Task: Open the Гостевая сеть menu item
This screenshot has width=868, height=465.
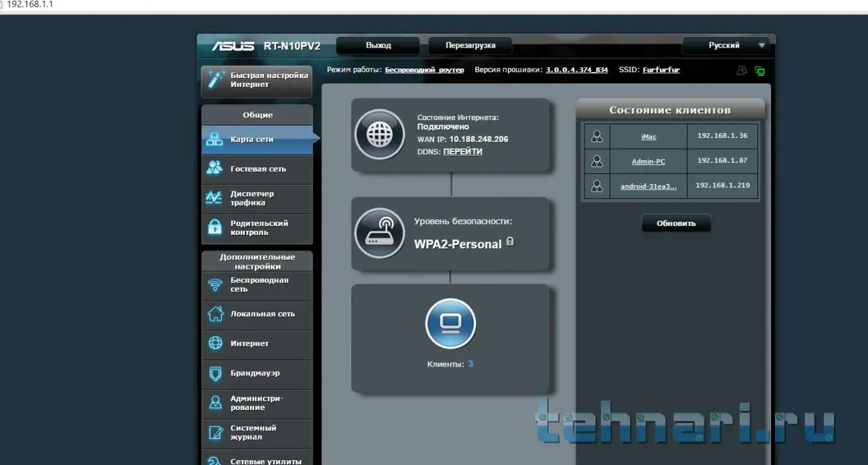Action: pos(257,169)
